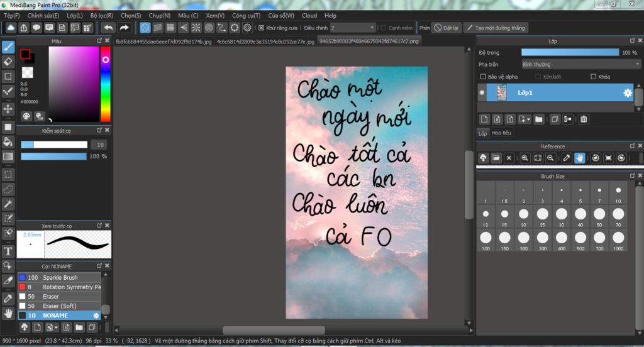Select the Hand tool in left toolbar
Image resolution: width=644 pixels, height=347 pixels.
[8, 314]
